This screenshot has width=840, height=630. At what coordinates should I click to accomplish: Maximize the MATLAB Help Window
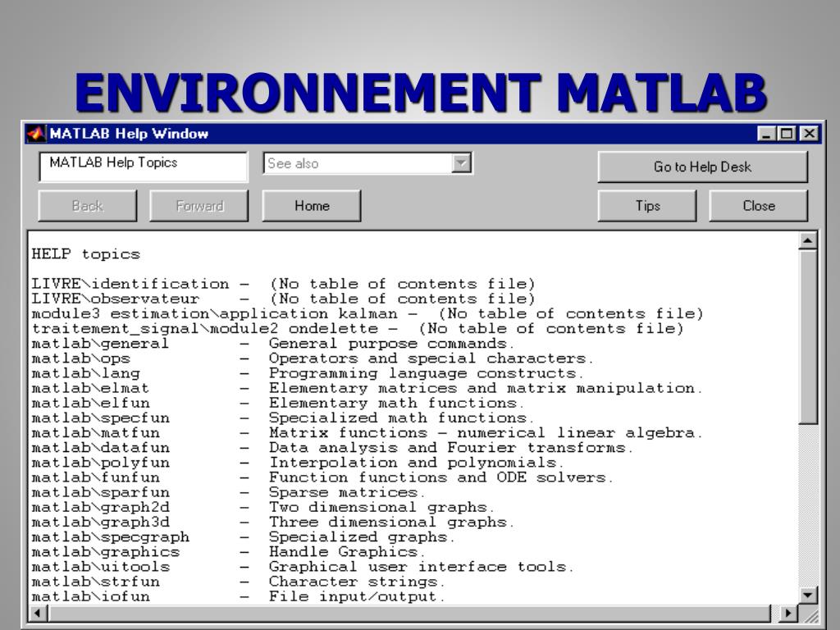click(x=787, y=134)
